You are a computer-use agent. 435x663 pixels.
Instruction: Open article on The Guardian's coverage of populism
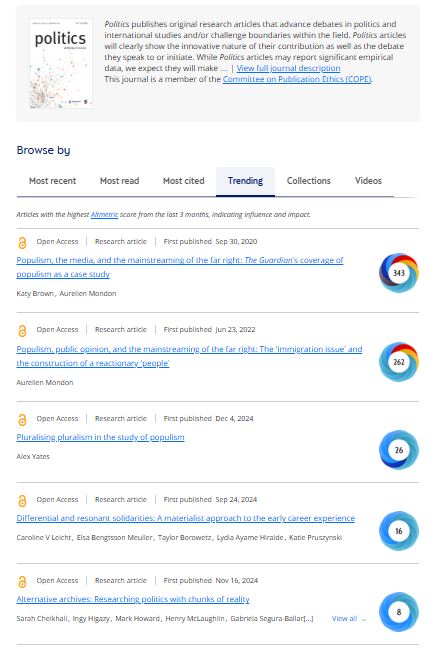[x=180, y=267]
